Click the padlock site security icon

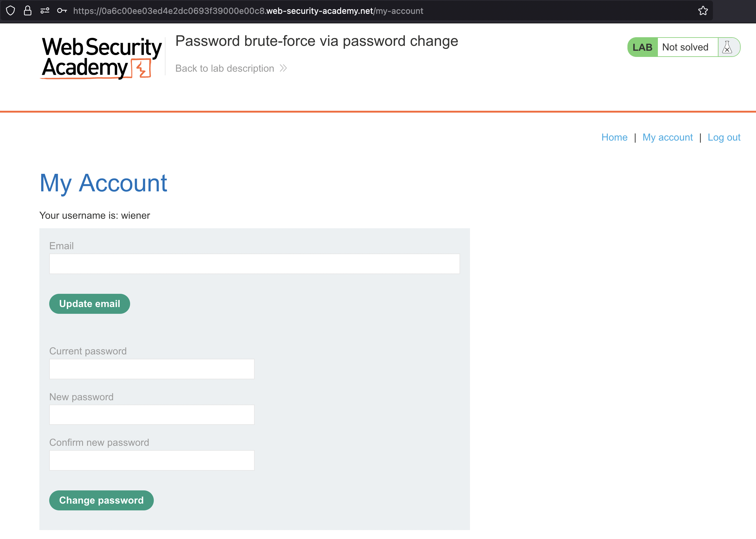28,11
